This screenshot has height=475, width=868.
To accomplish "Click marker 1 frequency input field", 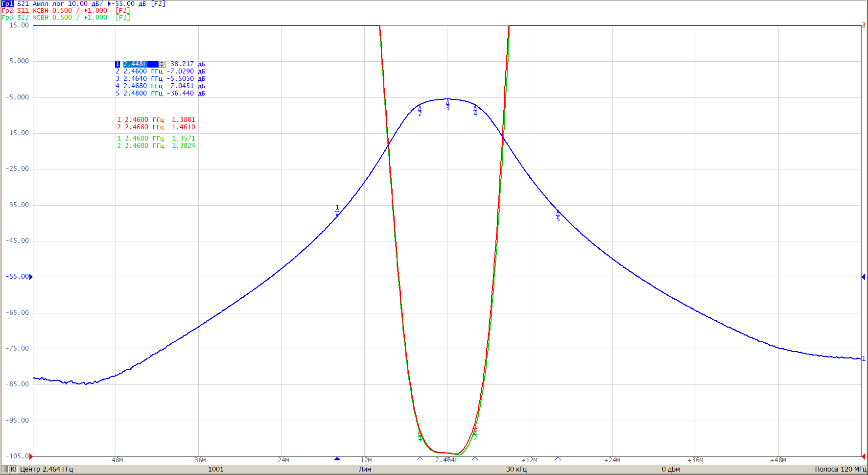I will tap(141, 64).
